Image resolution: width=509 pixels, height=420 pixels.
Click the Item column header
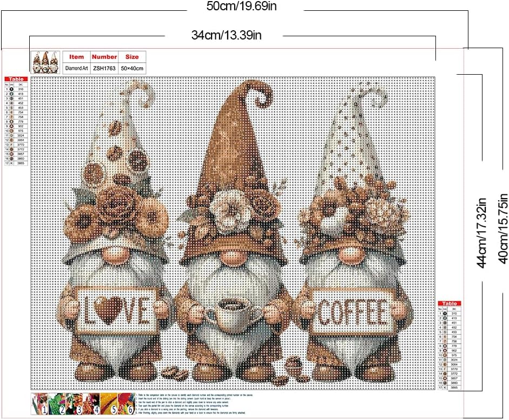[76, 56]
